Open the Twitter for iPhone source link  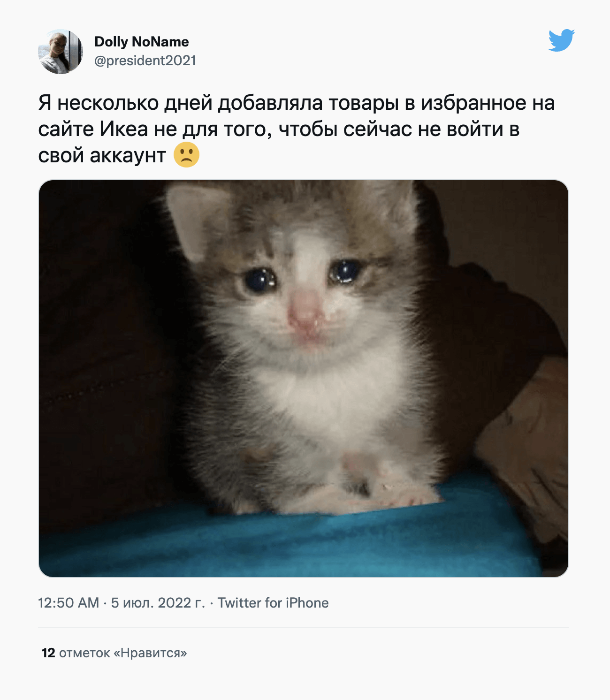tap(273, 603)
